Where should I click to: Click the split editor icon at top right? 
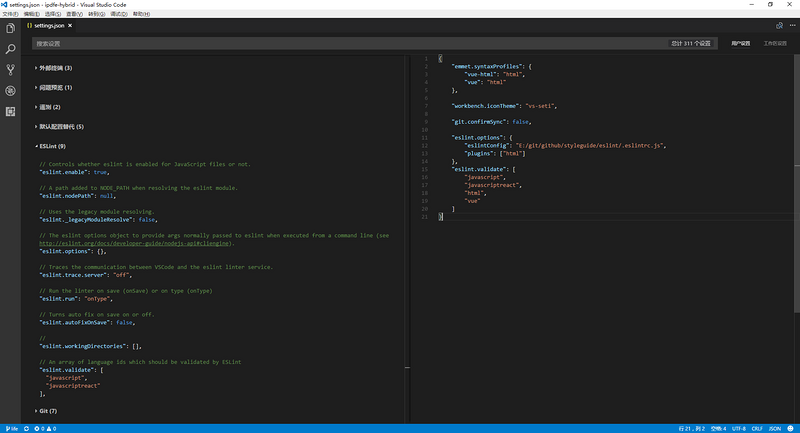click(x=779, y=26)
